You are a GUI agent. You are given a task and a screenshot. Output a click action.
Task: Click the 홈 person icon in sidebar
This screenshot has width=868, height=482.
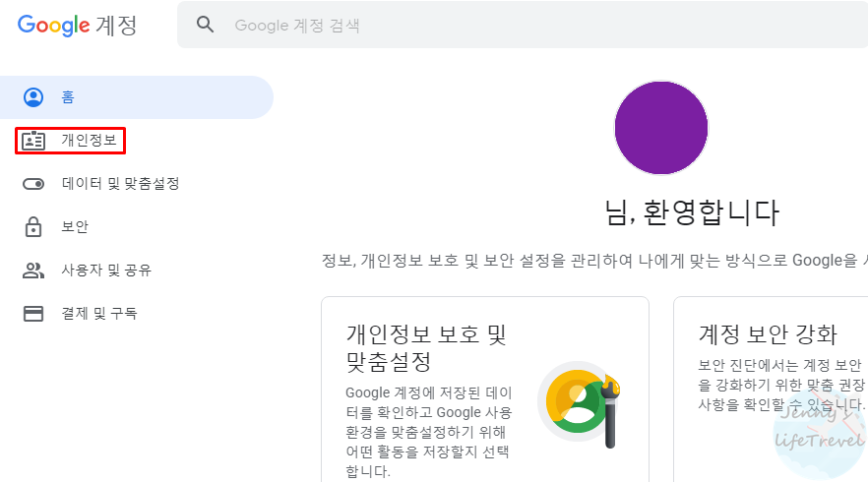point(33,97)
